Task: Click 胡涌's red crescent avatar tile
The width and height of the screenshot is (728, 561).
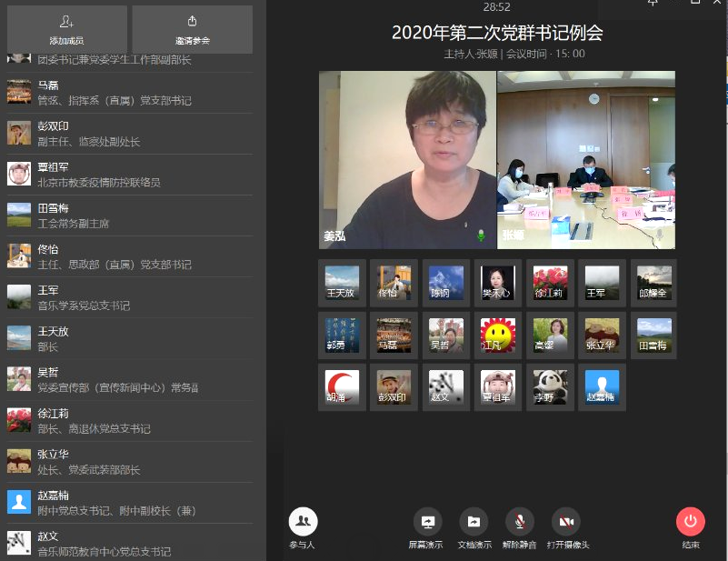Action: pyautogui.click(x=342, y=387)
